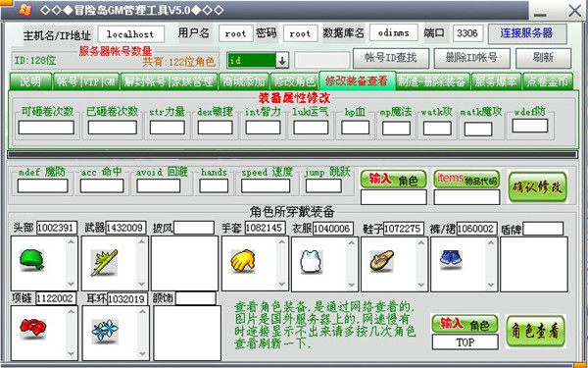Viewport: 588px width, 368px height.
Task: Click the mdef 魔防 input field
Action: click(42, 185)
